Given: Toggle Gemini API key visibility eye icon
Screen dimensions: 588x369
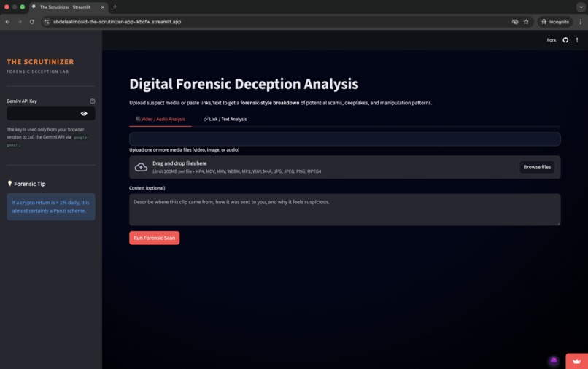Looking at the screenshot, I should pos(84,114).
